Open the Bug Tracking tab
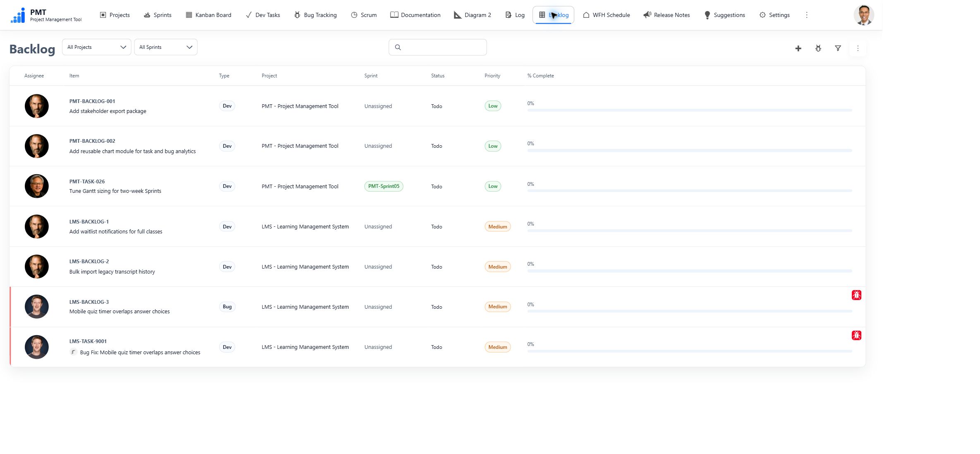Viewport: 980px width, 454px height. pyautogui.click(x=316, y=15)
